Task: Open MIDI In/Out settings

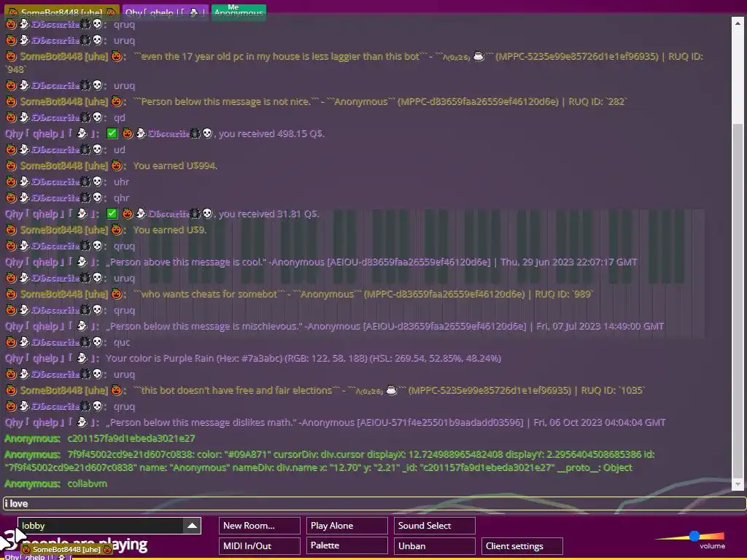Action: [260, 545]
